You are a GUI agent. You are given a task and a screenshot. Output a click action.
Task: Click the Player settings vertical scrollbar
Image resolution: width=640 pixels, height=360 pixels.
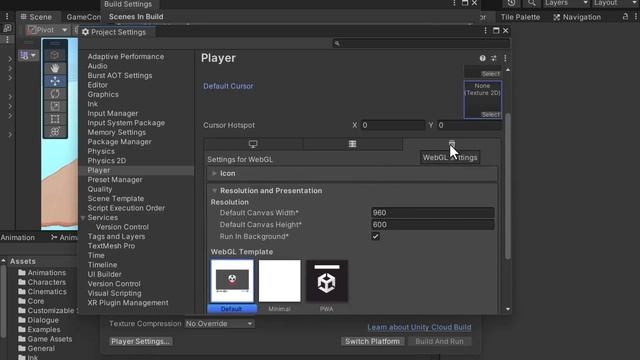click(508, 186)
